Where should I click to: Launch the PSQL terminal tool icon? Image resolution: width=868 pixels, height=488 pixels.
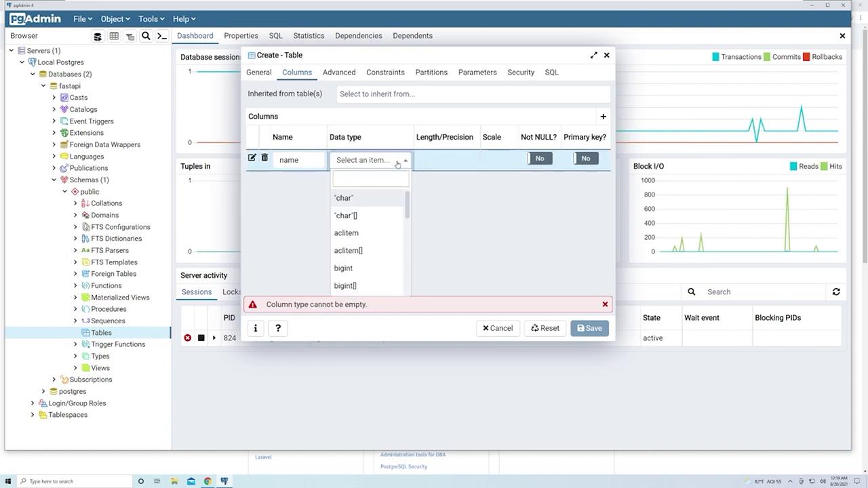[162, 36]
